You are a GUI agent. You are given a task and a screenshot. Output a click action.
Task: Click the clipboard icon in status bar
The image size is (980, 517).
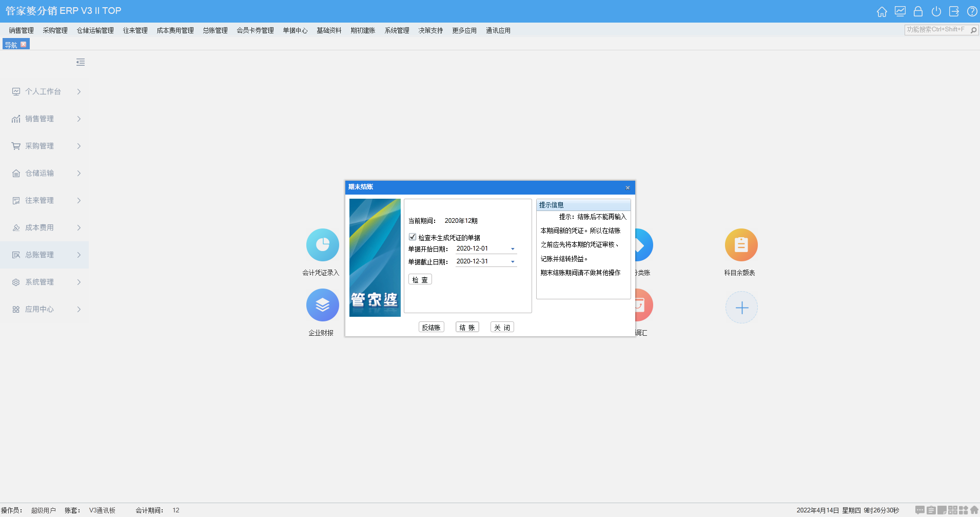pos(931,510)
